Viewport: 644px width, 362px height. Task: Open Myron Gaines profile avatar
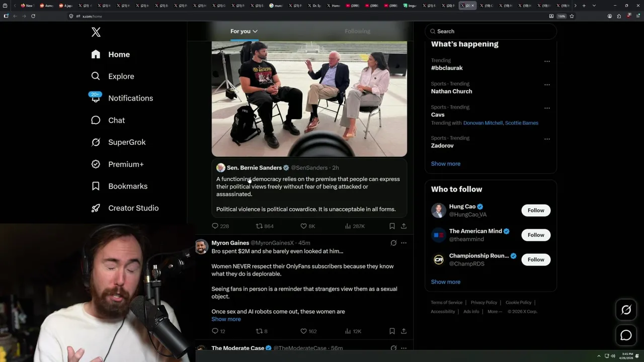pyautogui.click(x=201, y=247)
